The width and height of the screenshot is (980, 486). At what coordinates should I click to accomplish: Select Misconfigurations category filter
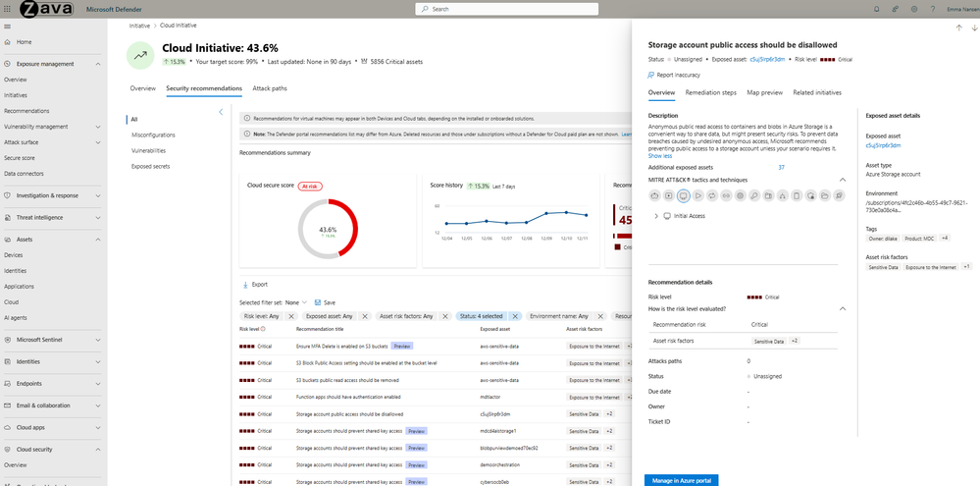click(153, 135)
